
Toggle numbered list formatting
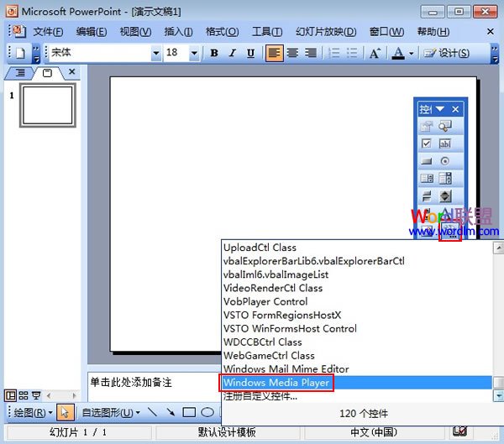pos(334,53)
